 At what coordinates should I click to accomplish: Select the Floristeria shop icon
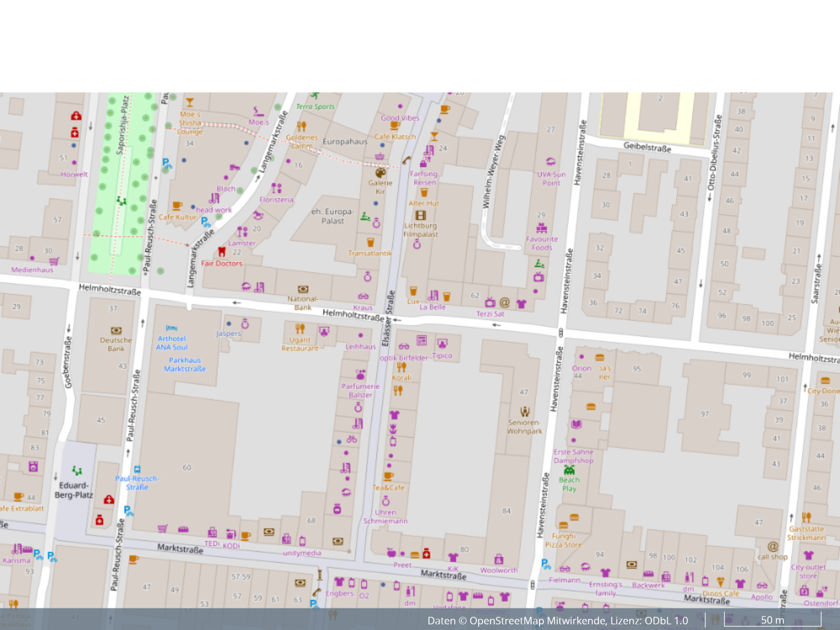[x=276, y=188]
